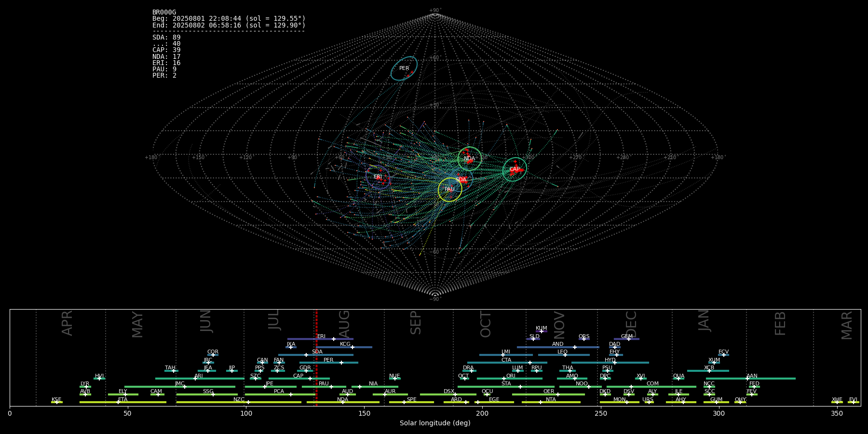Screen dimensions: 868x434
Task: Click the PAU activity bar on the timeline
Action: click(324, 386)
